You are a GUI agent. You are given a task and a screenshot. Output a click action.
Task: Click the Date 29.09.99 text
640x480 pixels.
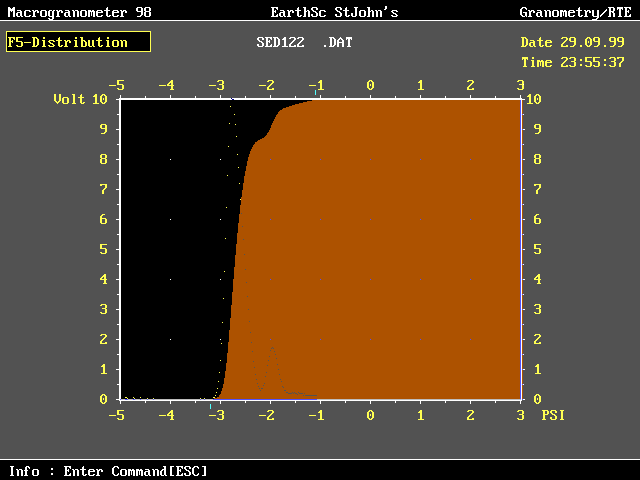(572, 42)
